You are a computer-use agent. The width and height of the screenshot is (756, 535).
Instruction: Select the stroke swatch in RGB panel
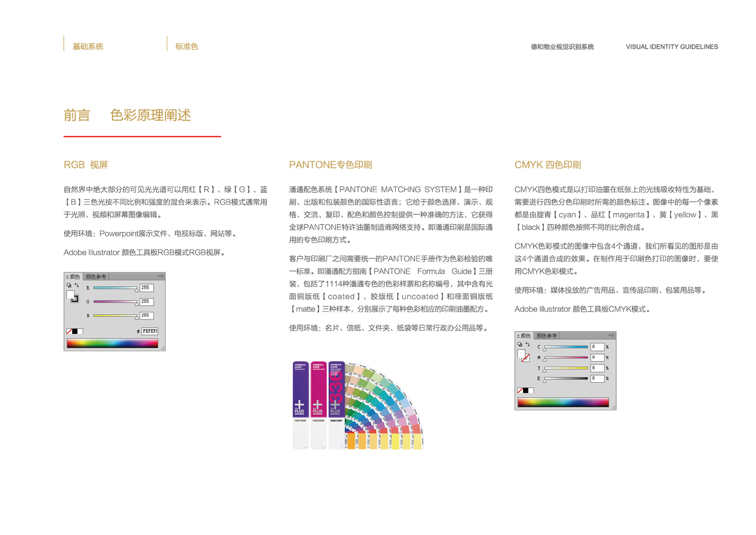77,301
